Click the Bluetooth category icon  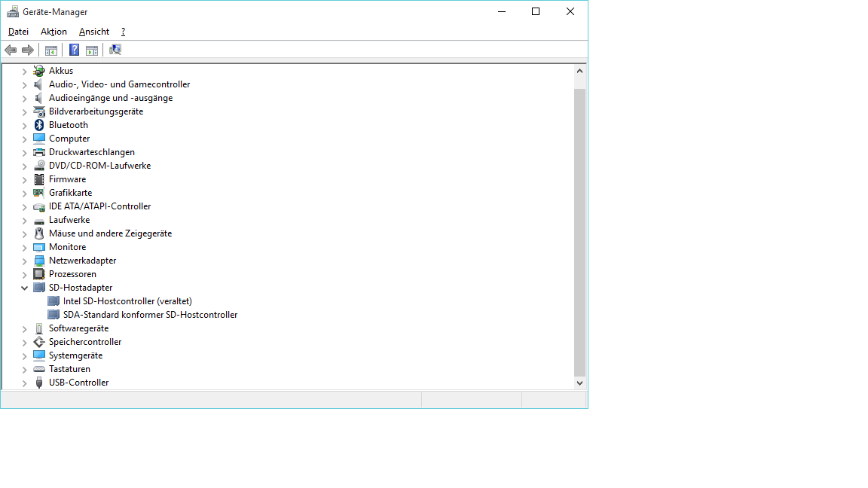pos(39,125)
